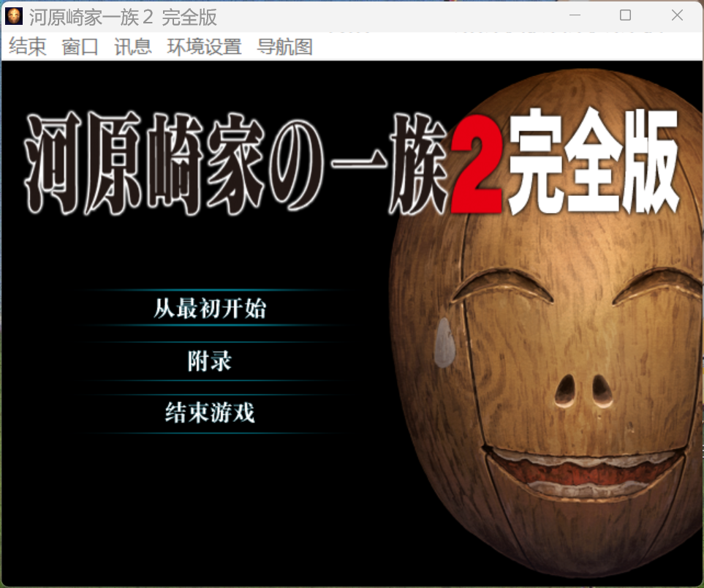Viewport: 704px width, 588px height.
Task: Click the window title text 河原崎家一族 2 完全版
Action: point(123,17)
